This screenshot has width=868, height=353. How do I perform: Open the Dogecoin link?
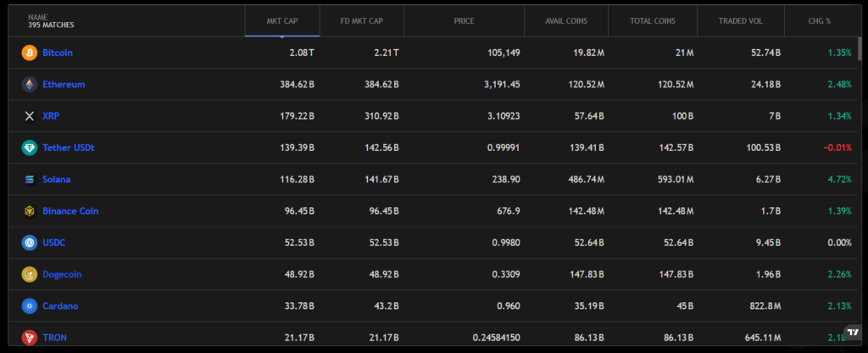pos(62,274)
